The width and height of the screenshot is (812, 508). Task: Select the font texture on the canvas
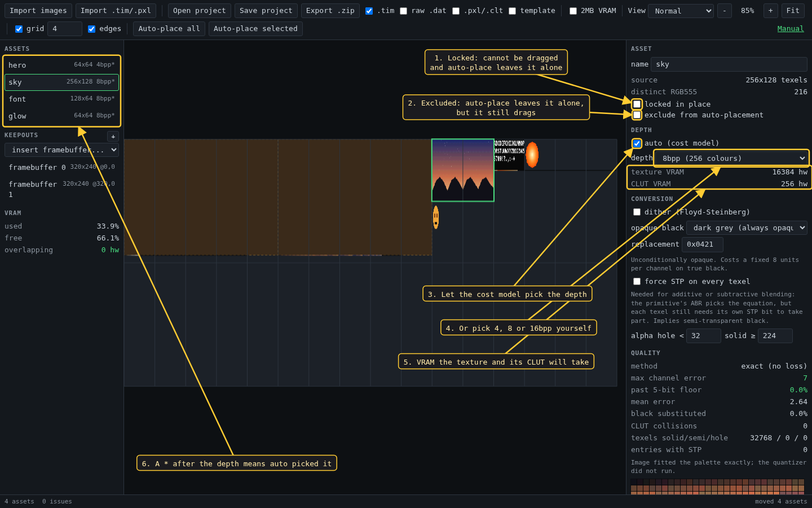tap(510, 155)
